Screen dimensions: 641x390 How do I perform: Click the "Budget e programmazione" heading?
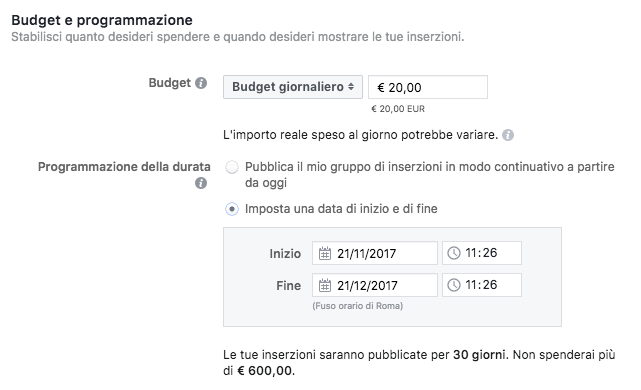(x=102, y=20)
